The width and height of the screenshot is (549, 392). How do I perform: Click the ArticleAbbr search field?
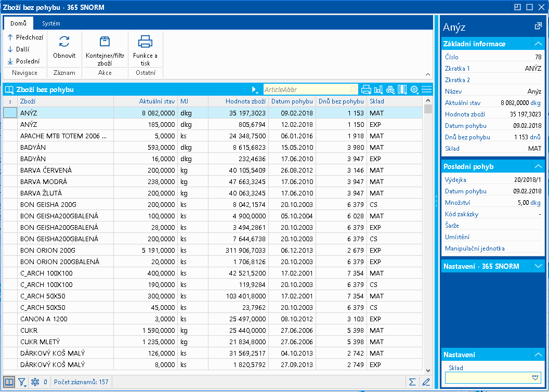(x=307, y=89)
